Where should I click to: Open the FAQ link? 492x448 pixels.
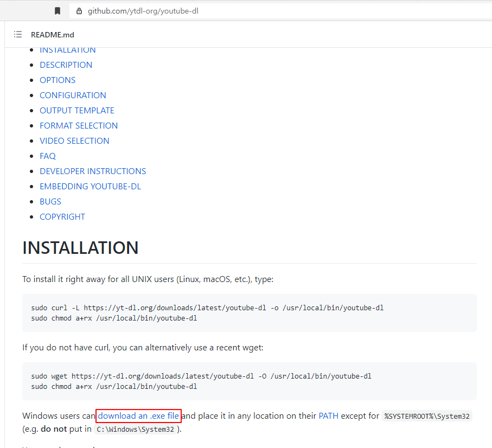click(48, 156)
